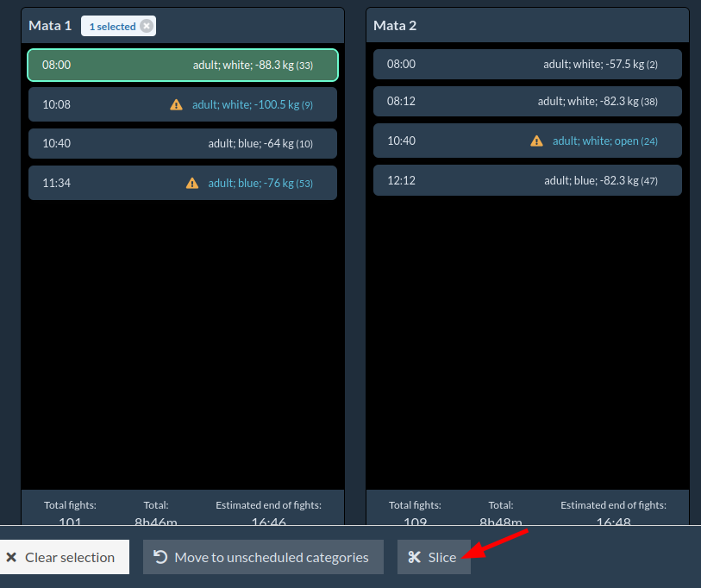Click the warning triangle on the 10:08 row

[x=176, y=104]
